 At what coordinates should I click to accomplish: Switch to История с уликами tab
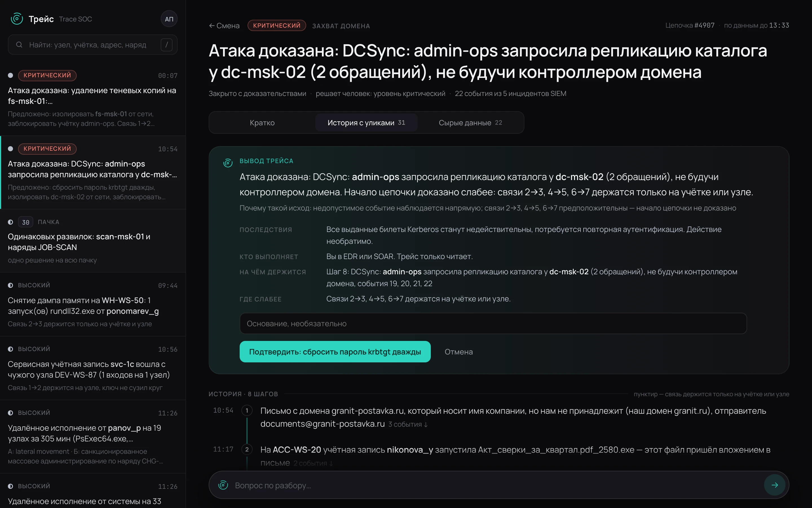point(366,123)
